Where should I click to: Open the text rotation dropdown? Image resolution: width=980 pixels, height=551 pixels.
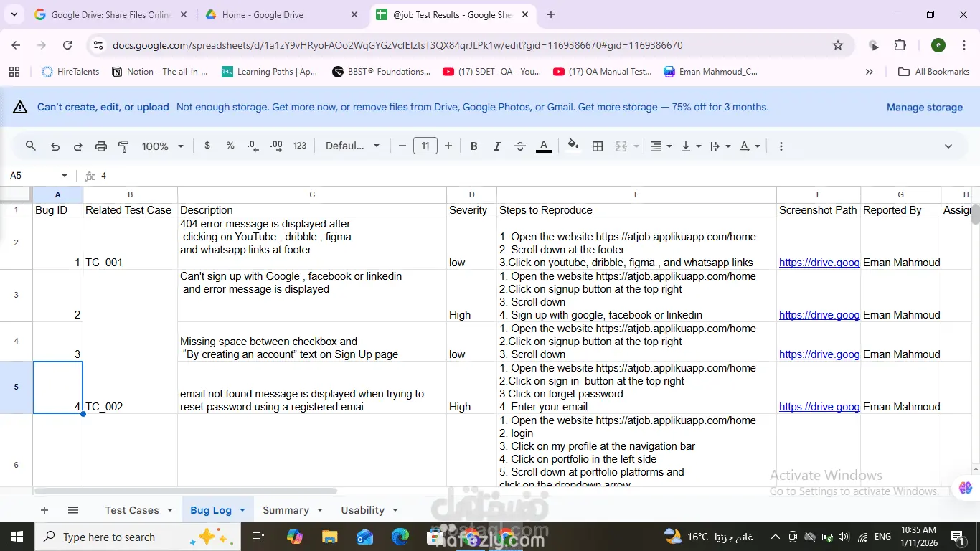tap(750, 146)
